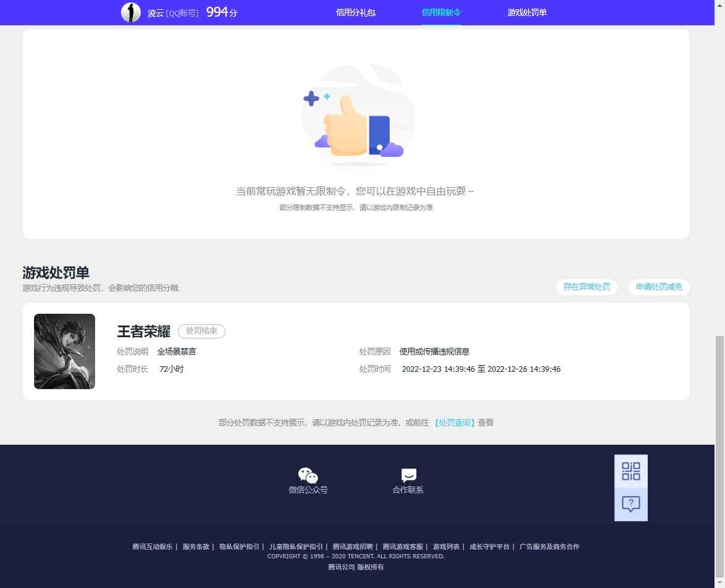Open the 处罚查询 link
The height and width of the screenshot is (588, 725).
[455, 422]
